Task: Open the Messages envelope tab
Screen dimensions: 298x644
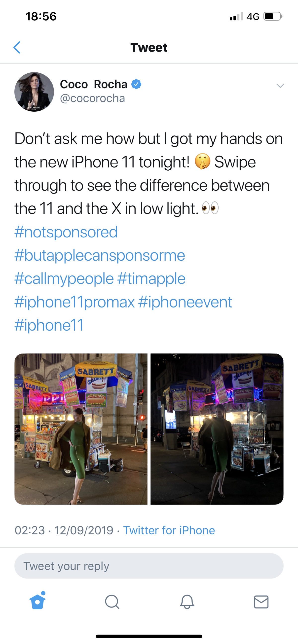Action: 261,602
